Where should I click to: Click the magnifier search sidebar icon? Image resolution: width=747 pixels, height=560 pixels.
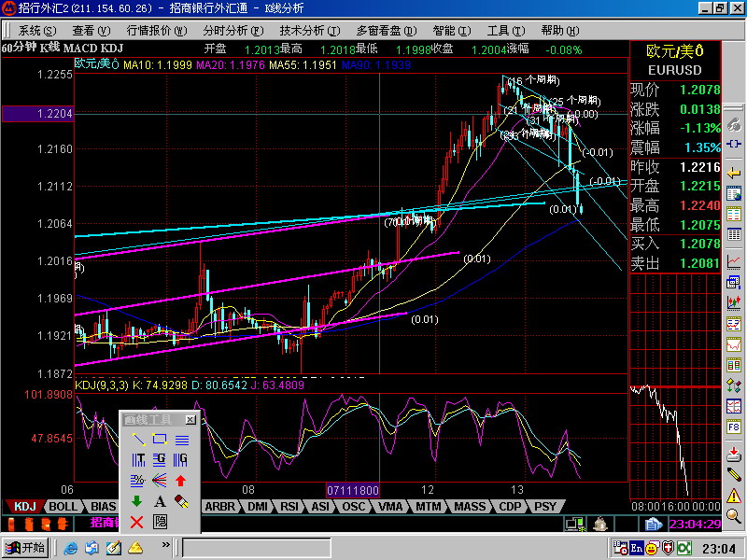point(734,516)
